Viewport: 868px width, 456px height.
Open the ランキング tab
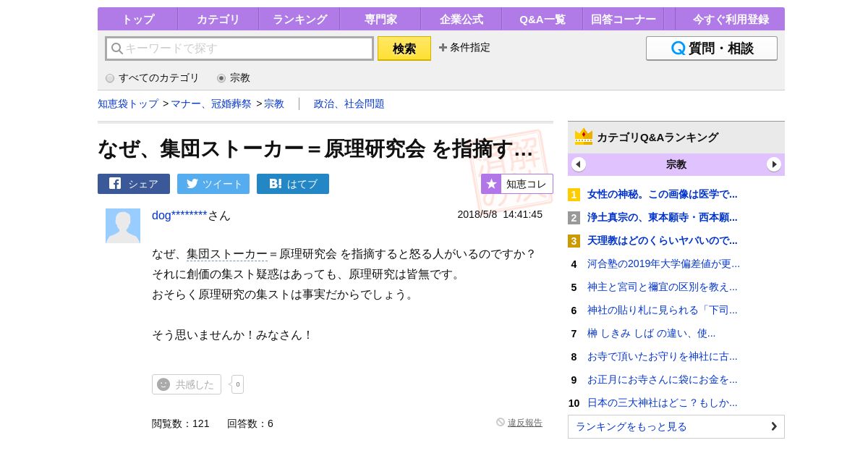299,19
